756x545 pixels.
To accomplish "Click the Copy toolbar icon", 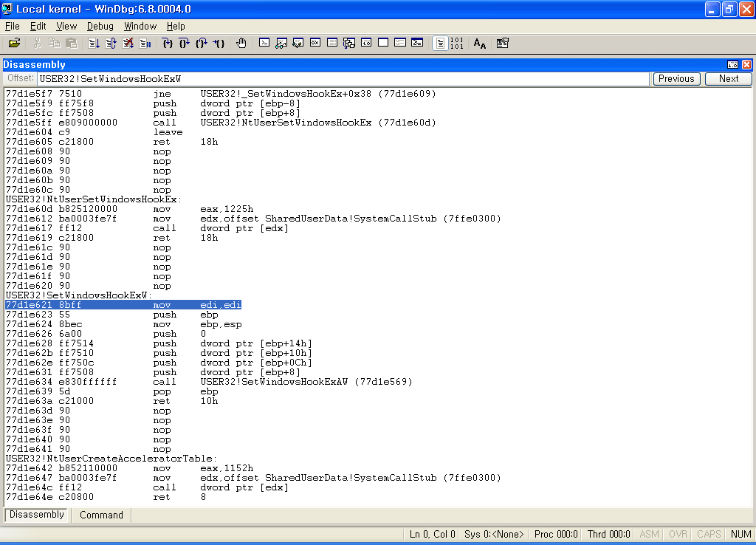I will (x=54, y=44).
